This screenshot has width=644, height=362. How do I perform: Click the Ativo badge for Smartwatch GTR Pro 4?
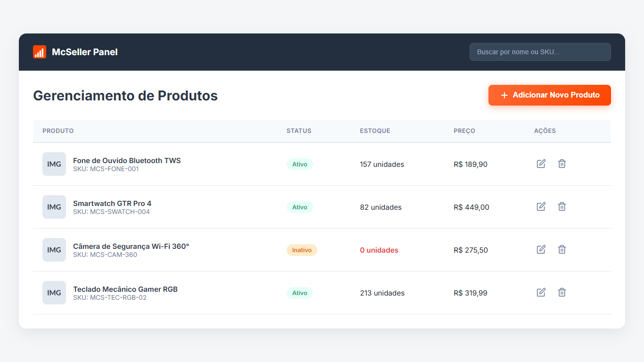[x=300, y=207]
